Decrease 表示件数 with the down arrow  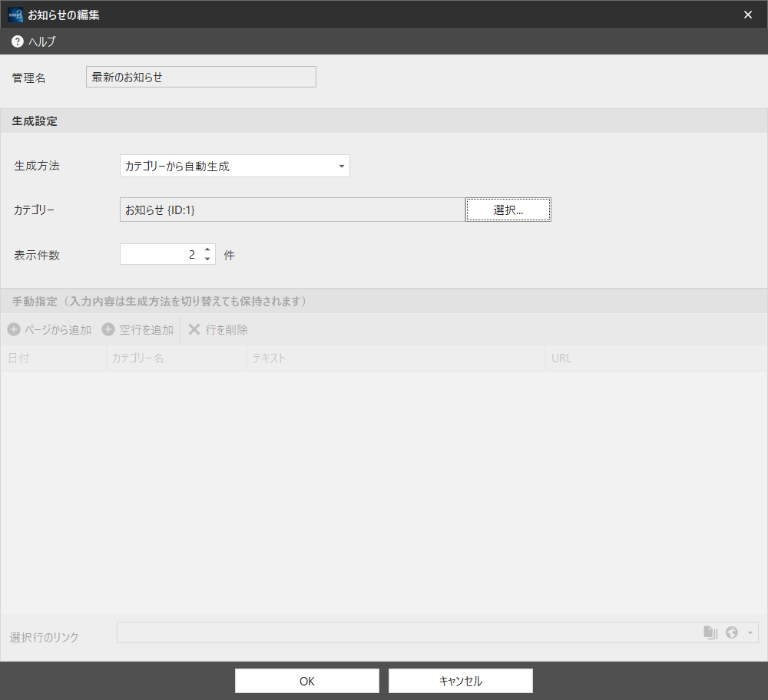tap(207, 259)
